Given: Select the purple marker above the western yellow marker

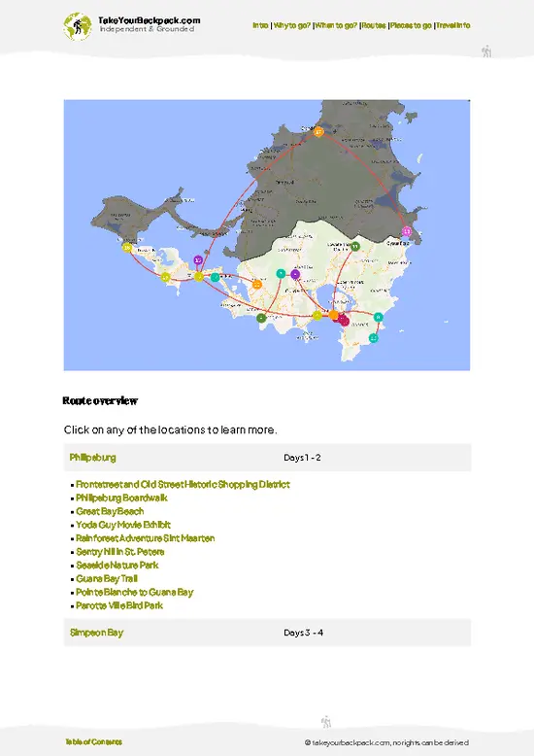Looking at the screenshot, I should (x=198, y=259).
